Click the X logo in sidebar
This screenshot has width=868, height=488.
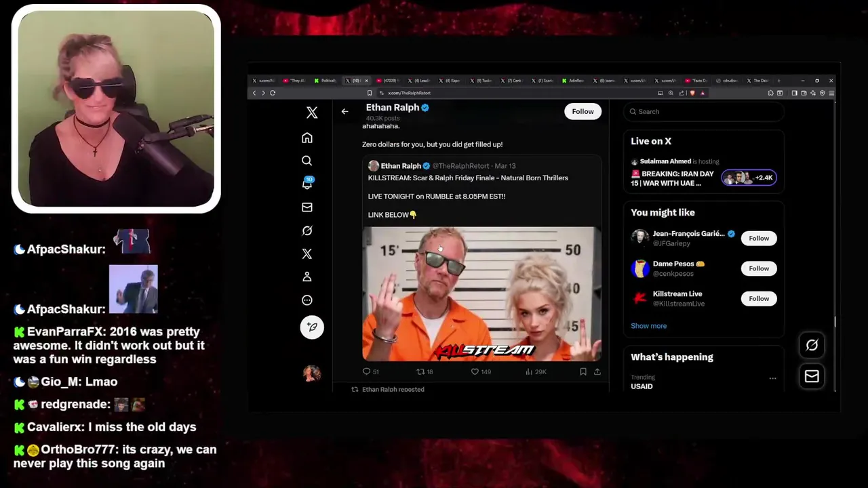pos(312,113)
